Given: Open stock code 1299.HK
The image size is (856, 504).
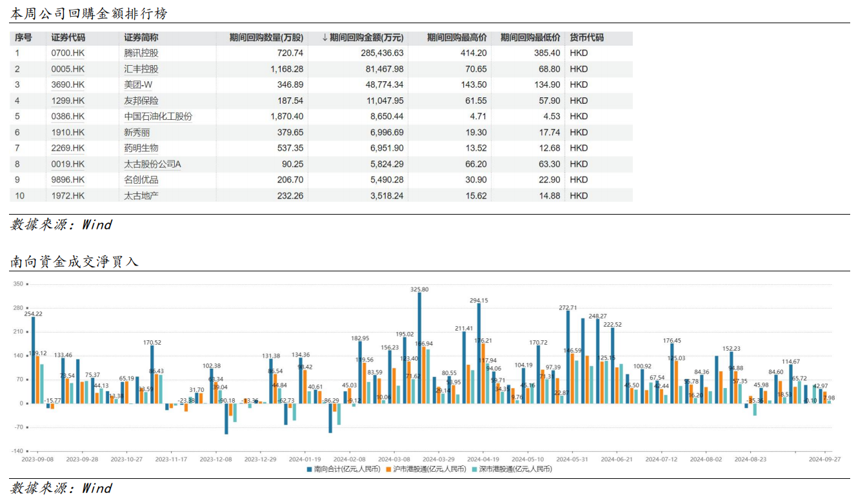Looking at the screenshot, I should [x=68, y=101].
